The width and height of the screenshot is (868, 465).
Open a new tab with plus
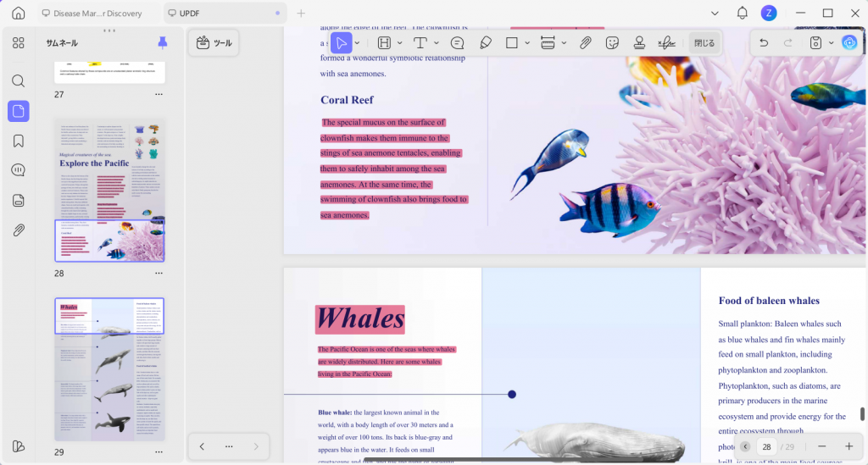[301, 13]
